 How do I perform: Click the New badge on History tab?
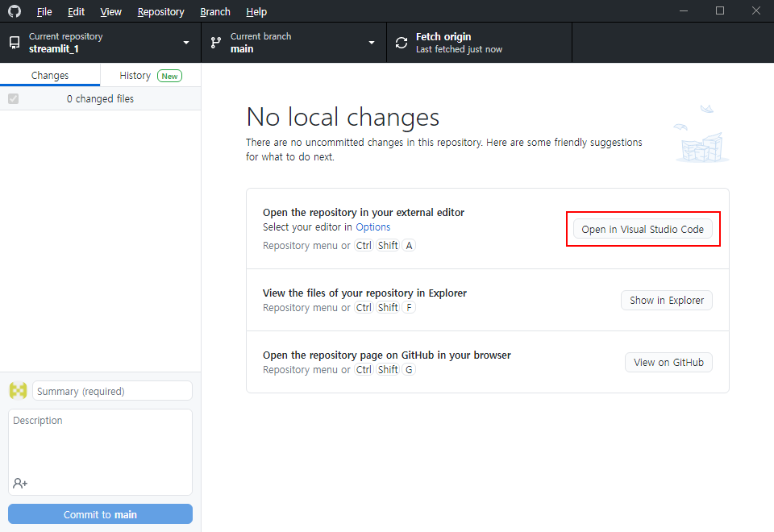tap(170, 76)
